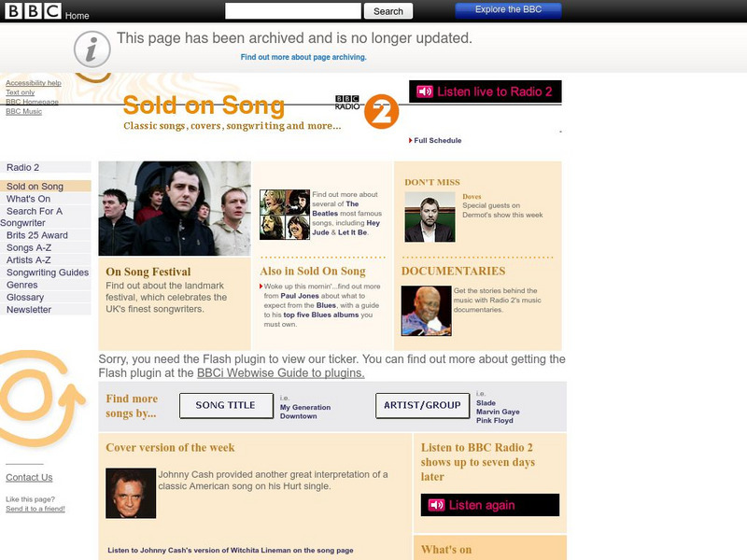Click speaker icon on Listen again button

[x=436, y=505]
